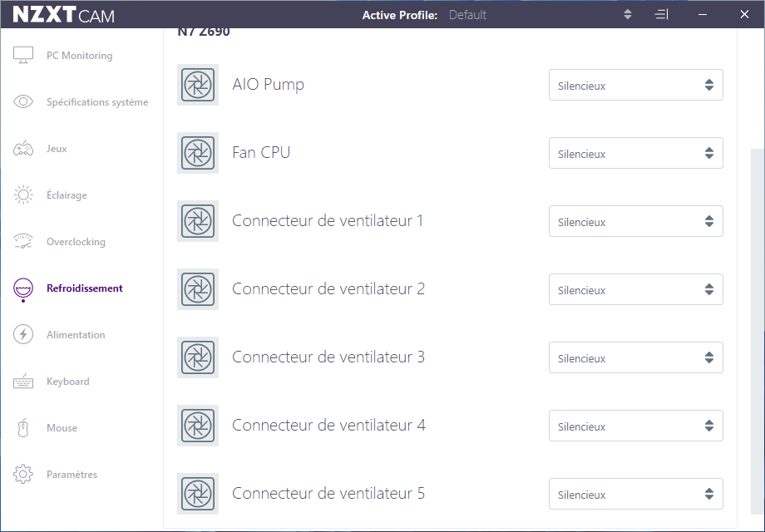Click the Connecteur de ventilateur 5 label
The height and width of the screenshot is (532, 765).
[328, 494]
